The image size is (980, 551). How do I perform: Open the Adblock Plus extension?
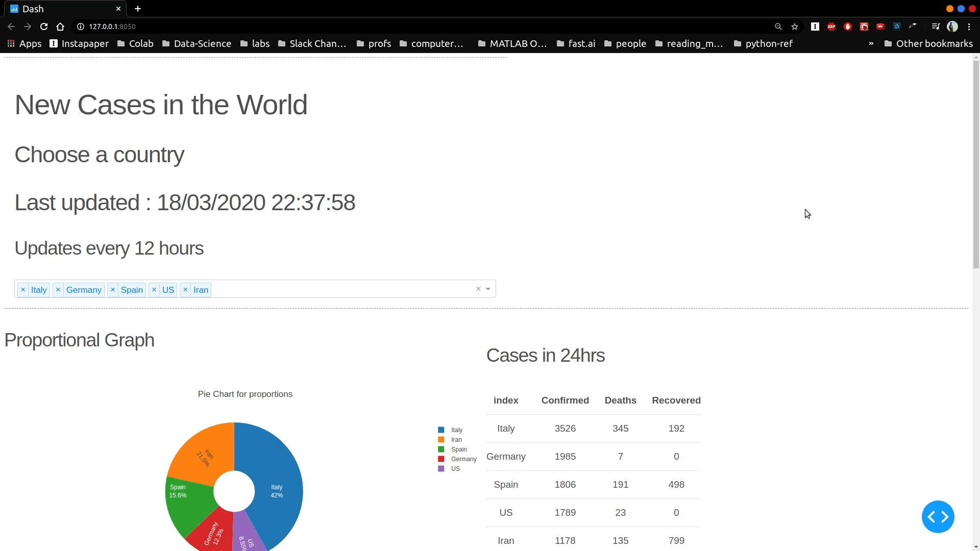coord(831,27)
